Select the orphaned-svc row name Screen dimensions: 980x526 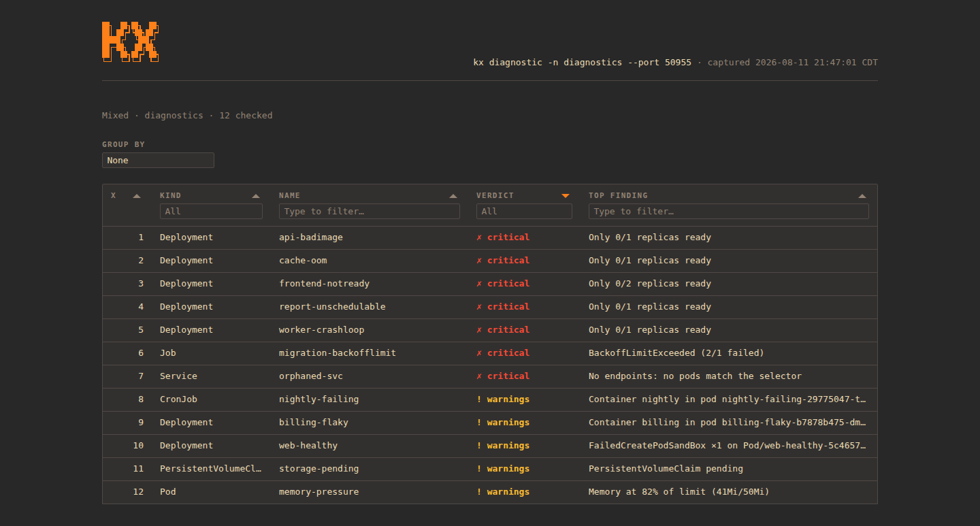tap(311, 376)
